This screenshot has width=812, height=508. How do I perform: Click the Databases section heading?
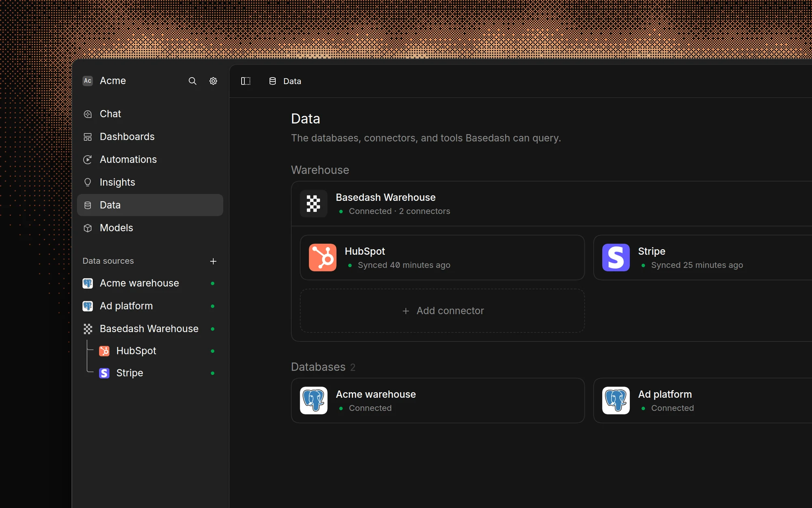pyautogui.click(x=318, y=367)
